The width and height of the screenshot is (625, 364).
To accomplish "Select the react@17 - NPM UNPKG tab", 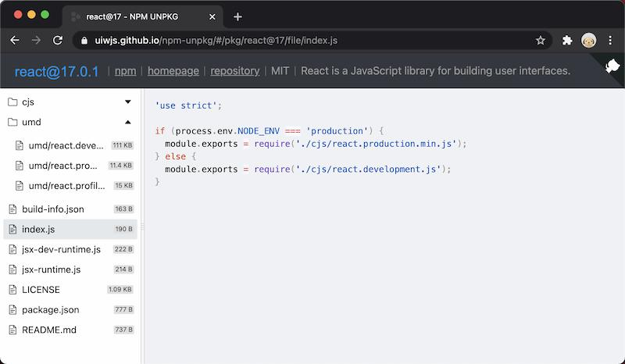I will coord(143,16).
